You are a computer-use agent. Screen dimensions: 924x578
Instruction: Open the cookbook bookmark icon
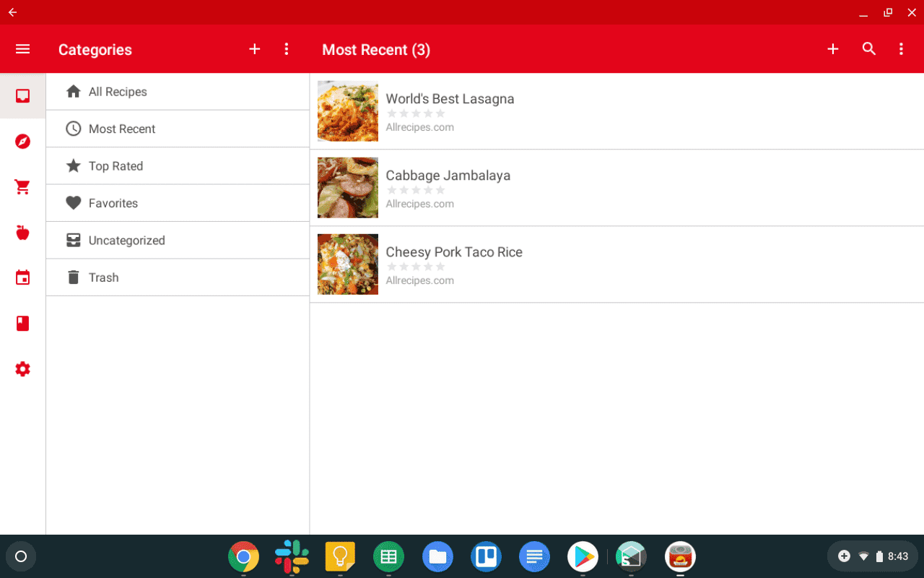[22, 323]
